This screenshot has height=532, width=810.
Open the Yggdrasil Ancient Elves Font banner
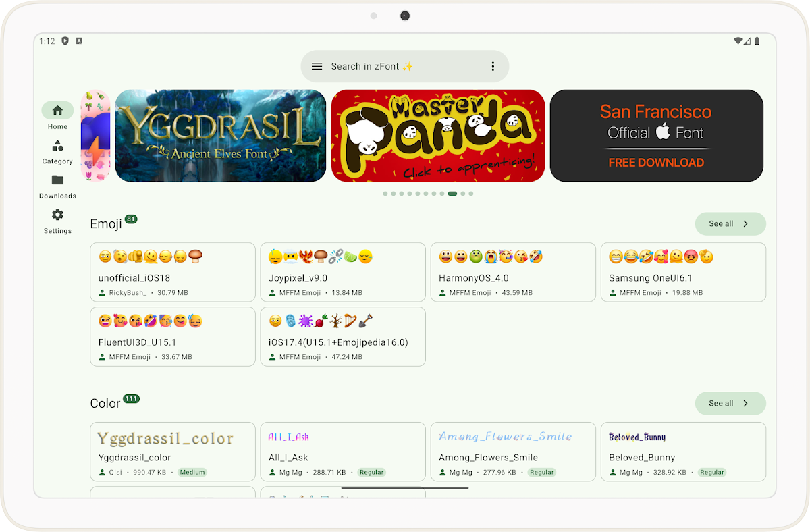[221, 136]
